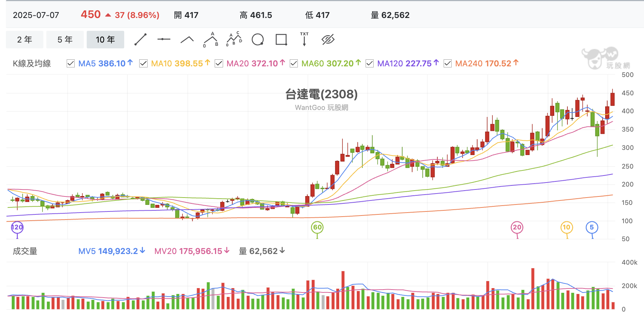Click the blue 5 MA marker circle

click(592, 227)
